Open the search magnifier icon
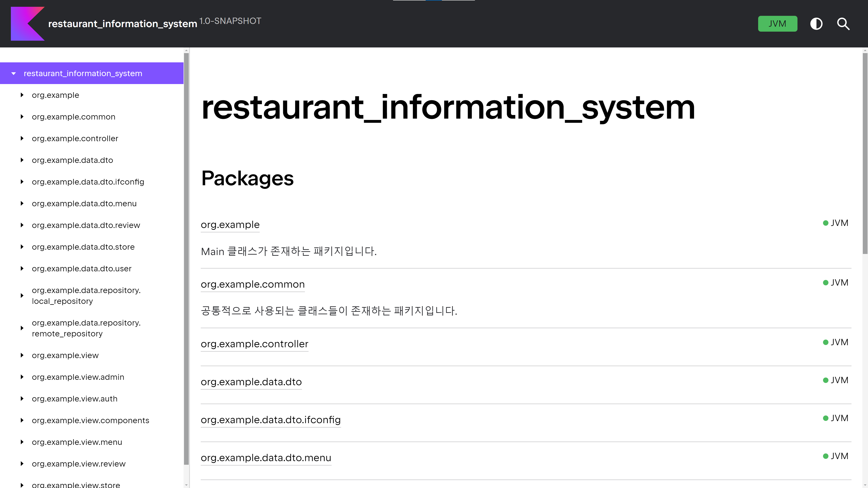868x488 pixels. [x=843, y=23]
